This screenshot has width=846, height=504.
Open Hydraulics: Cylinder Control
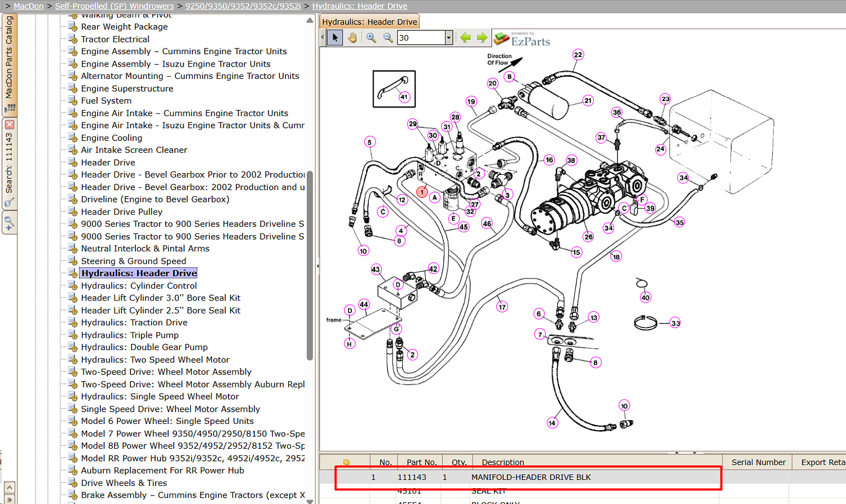(x=139, y=286)
